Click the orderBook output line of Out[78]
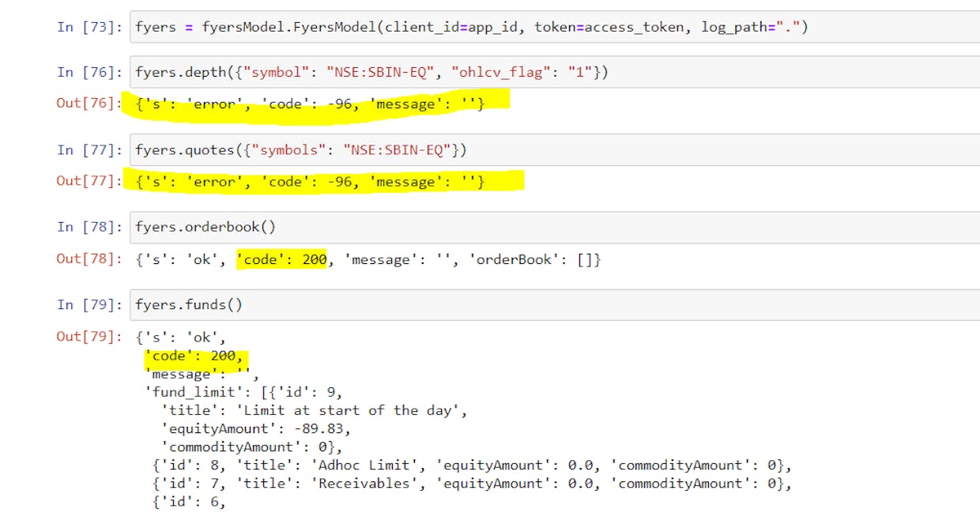Viewport: 980px width, 513px height. 368,258
